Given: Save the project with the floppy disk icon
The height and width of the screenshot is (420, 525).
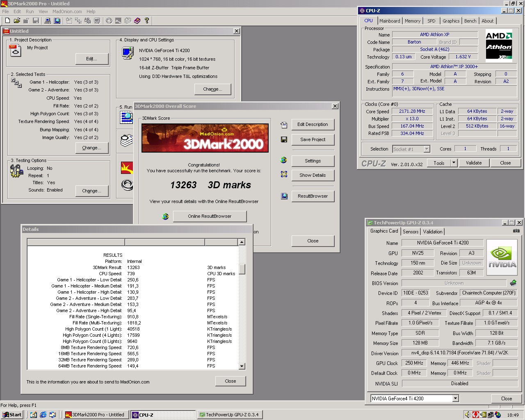Looking at the screenshot, I should pos(36,21).
